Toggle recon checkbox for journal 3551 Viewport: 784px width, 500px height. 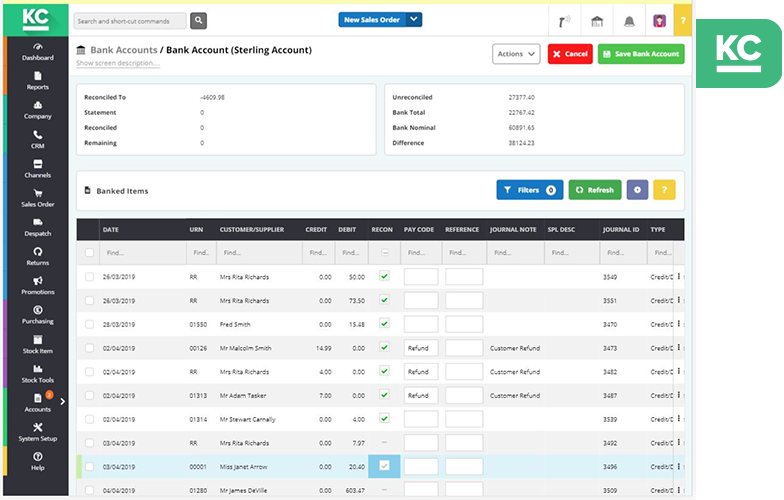(x=384, y=300)
